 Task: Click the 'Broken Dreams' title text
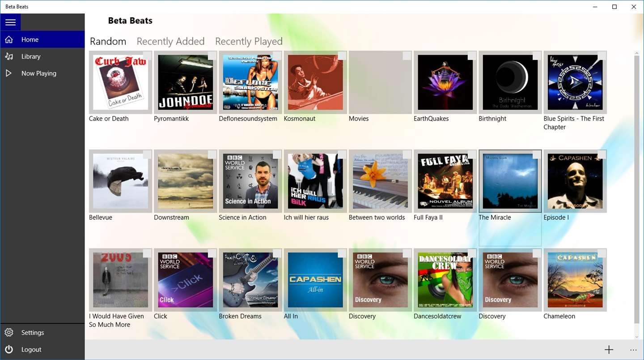tap(240, 316)
